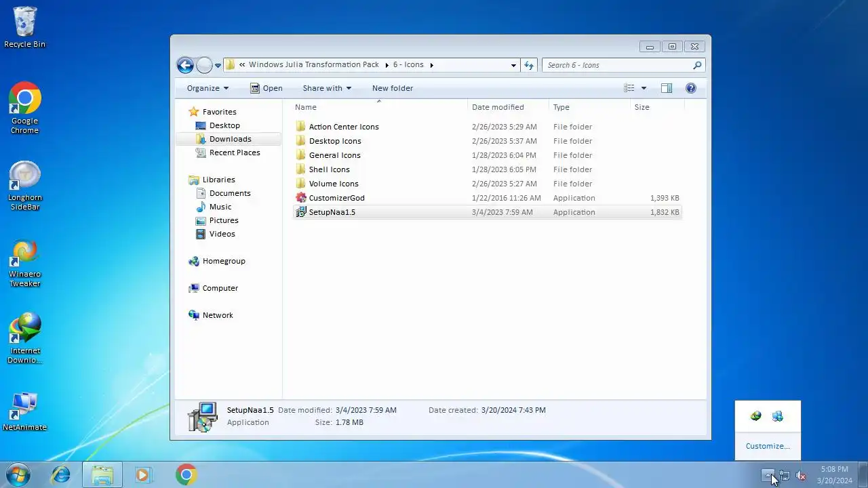Click the Windows Start orb
Image resolution: width=868 pixels, height=488 pixels.
tap(18, 475)
